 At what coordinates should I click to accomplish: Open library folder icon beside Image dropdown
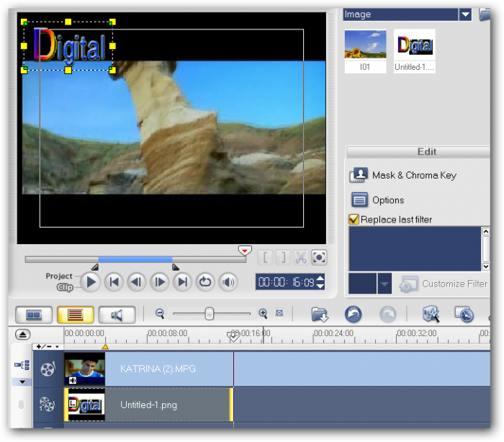(485, 14)
